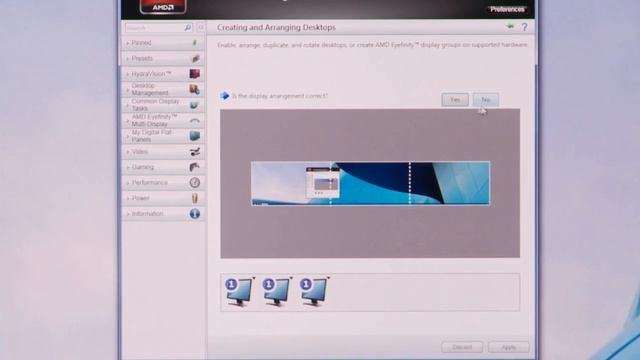640x360 pixels.
Task: Expand the Performance section
Action: [x=163, y=182]
